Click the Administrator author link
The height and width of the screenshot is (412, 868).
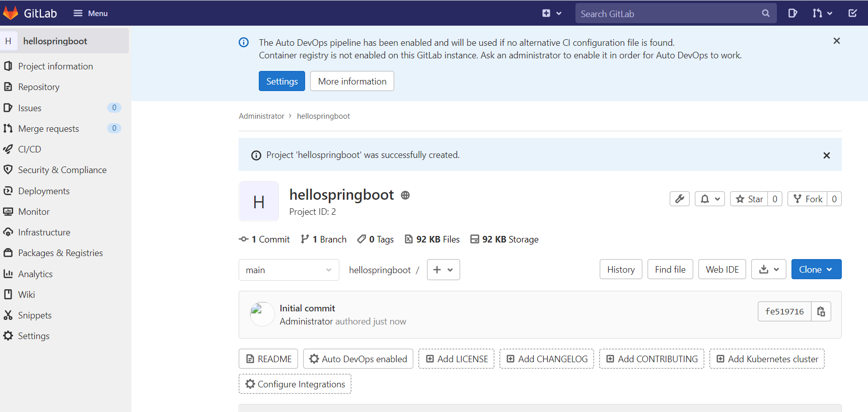[306, 321]
